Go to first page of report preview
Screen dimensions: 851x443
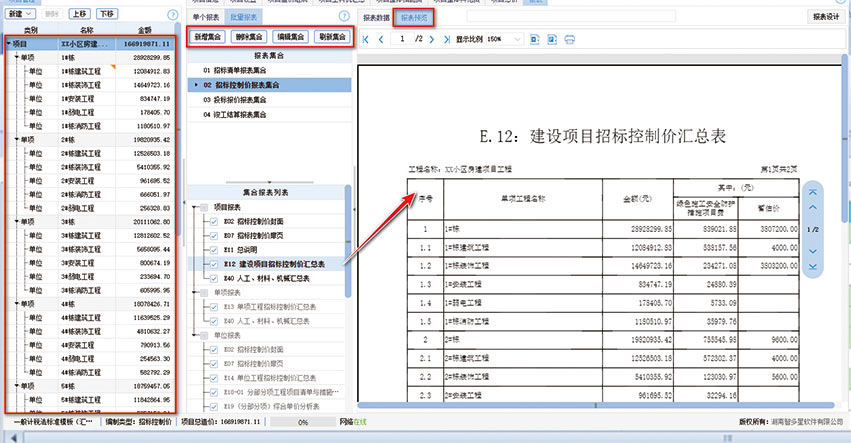[x=365, y=39]
